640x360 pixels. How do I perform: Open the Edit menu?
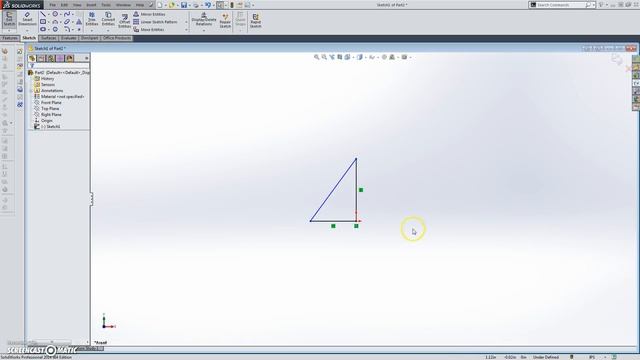click(64, 5)
